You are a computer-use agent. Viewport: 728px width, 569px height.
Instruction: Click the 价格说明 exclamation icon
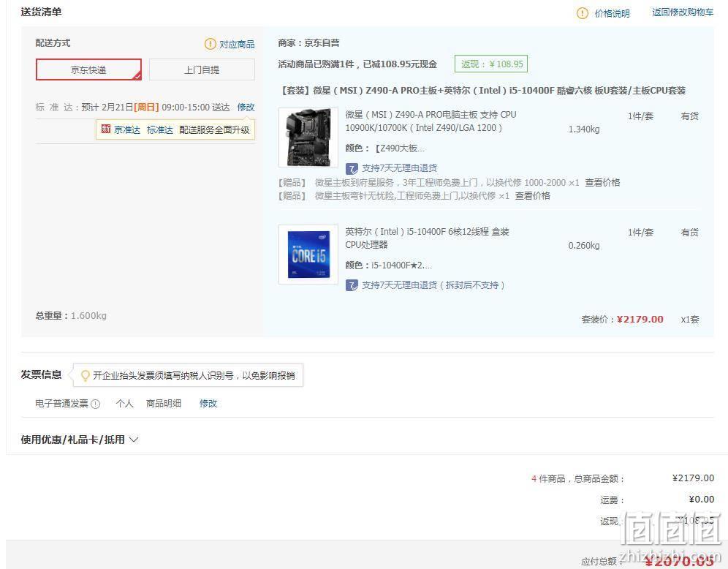583,13
